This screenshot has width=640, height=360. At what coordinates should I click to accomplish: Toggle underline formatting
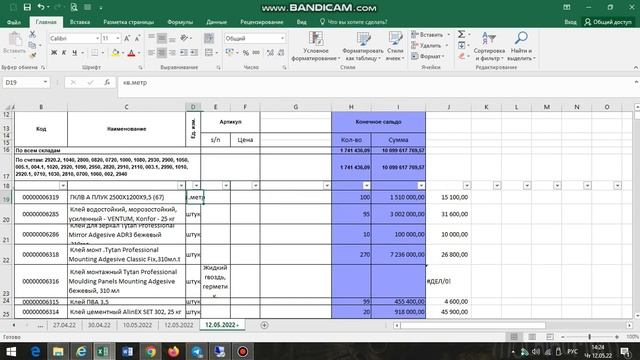75,53
